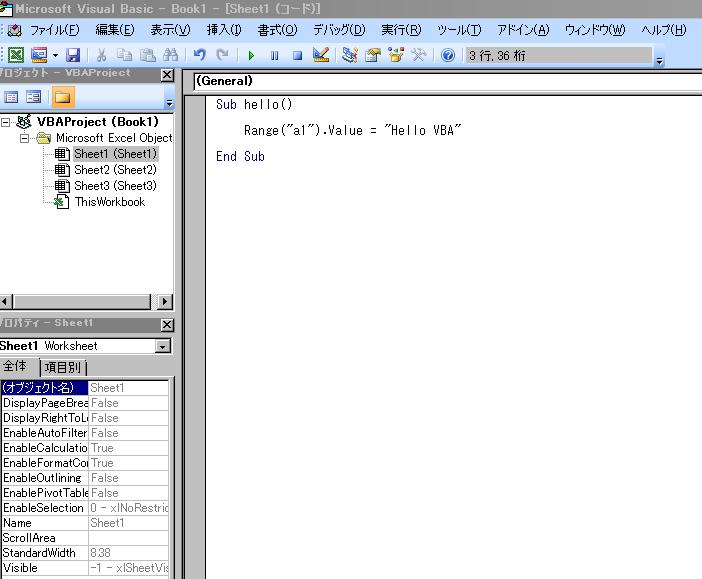Select VBAProject (Book1) root label

pos(98,122)
